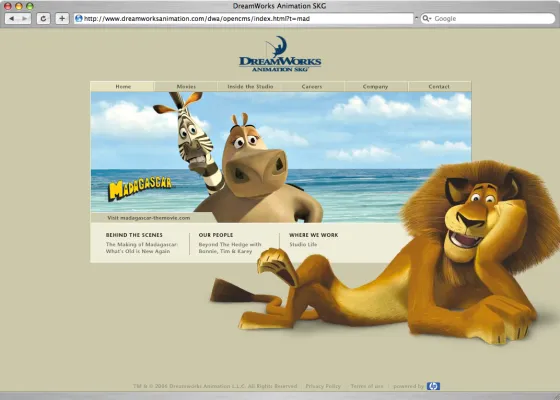Close the window with the red button
Screen dimensions: 560x400
click(x=8, y=6)
